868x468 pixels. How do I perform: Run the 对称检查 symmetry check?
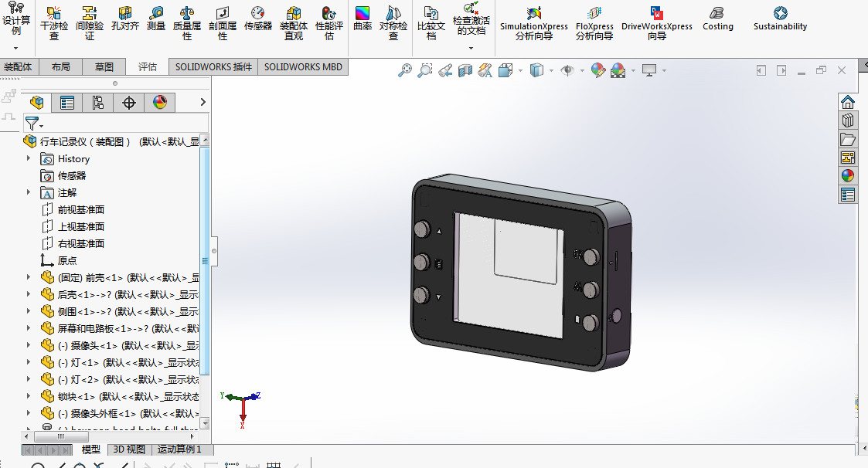(393, 22)
